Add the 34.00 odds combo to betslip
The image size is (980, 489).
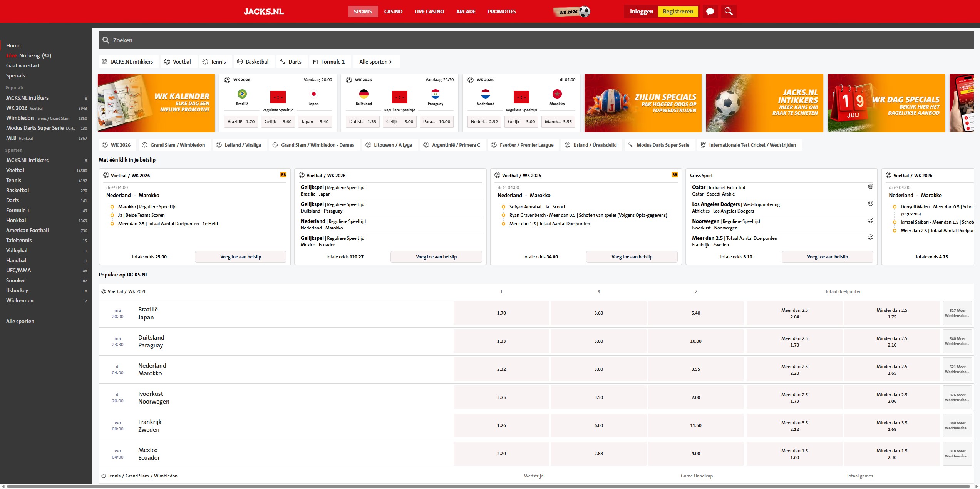tap(632, 257)
